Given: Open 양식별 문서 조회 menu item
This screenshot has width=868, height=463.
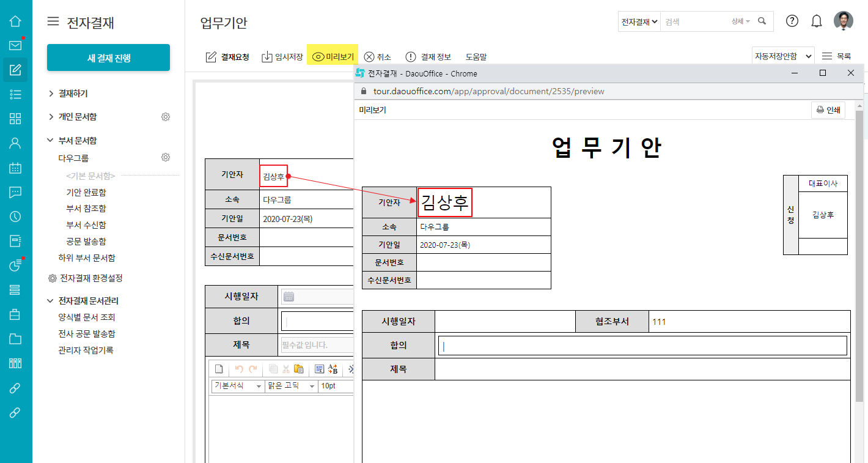Looking at the screenshot, I should 87,317.
